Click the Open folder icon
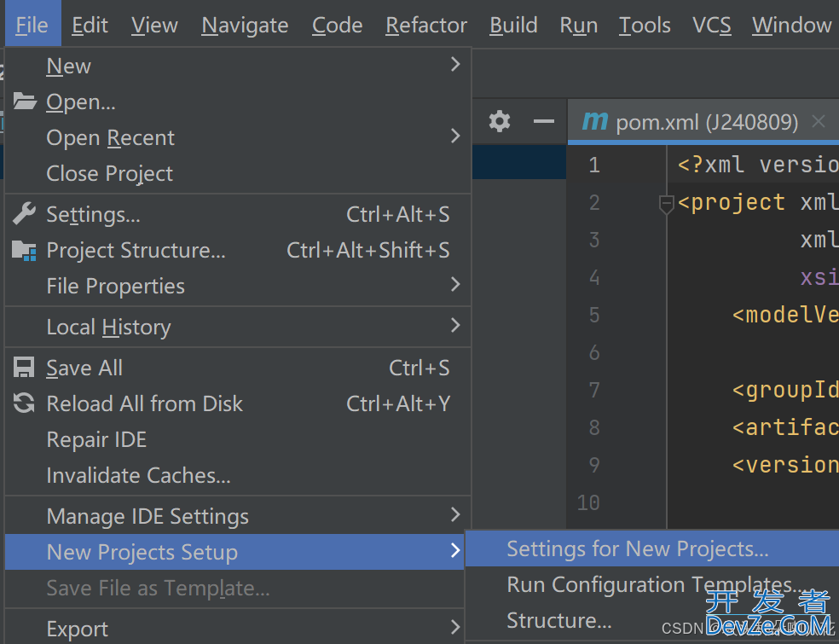Image resolution: width=839 pixels, height=644 pixels. tap(25, 101)
